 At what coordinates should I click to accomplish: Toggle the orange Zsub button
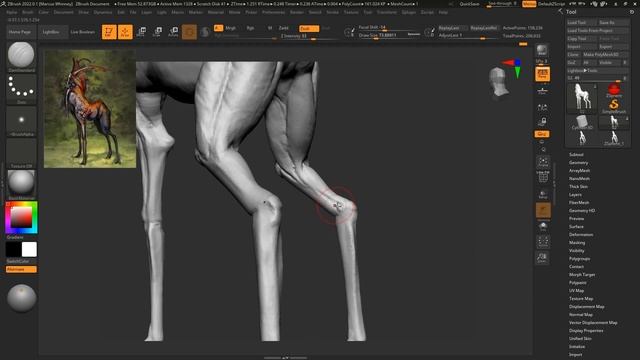(x=309, y=29)
